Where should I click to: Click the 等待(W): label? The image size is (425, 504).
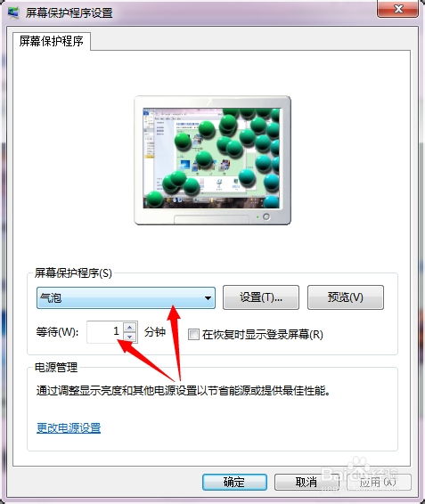coord(57,332)
